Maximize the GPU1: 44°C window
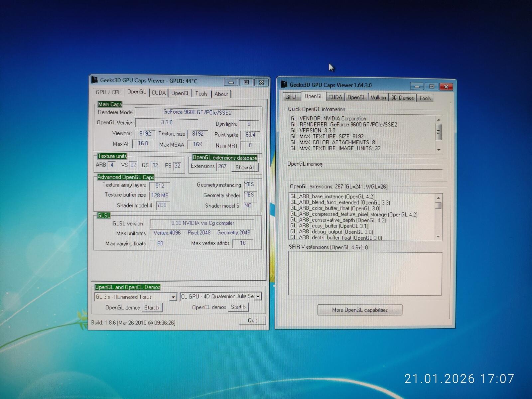 click(x=246, y=82)
